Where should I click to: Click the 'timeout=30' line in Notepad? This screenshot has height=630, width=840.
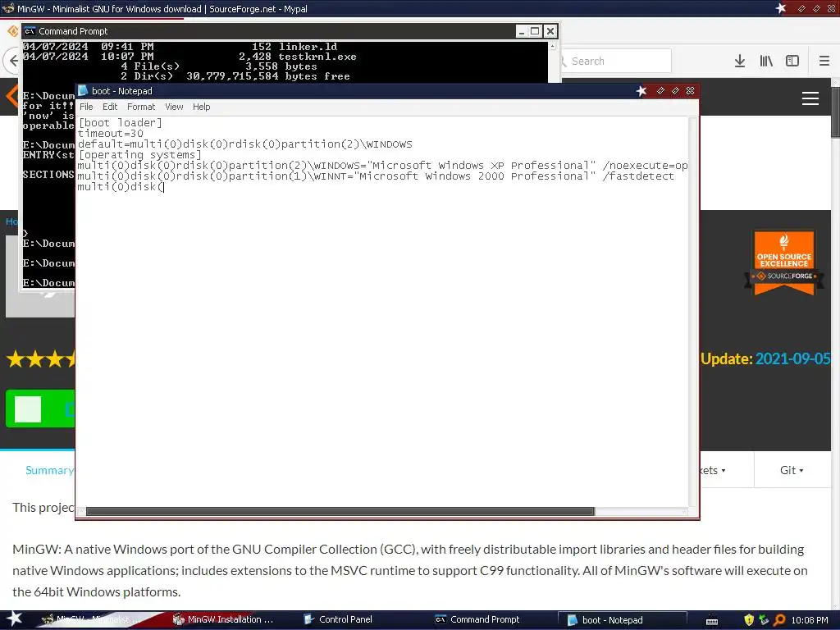pos(111,134)
